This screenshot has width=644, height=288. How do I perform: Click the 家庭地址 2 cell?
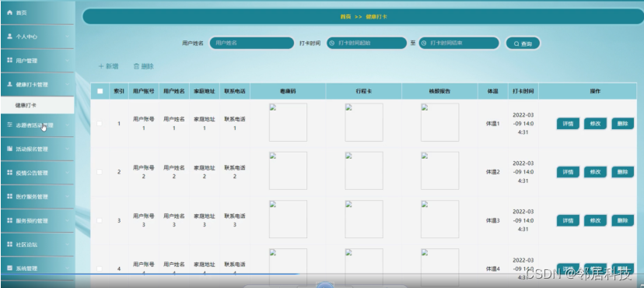(x=205, y=172)
